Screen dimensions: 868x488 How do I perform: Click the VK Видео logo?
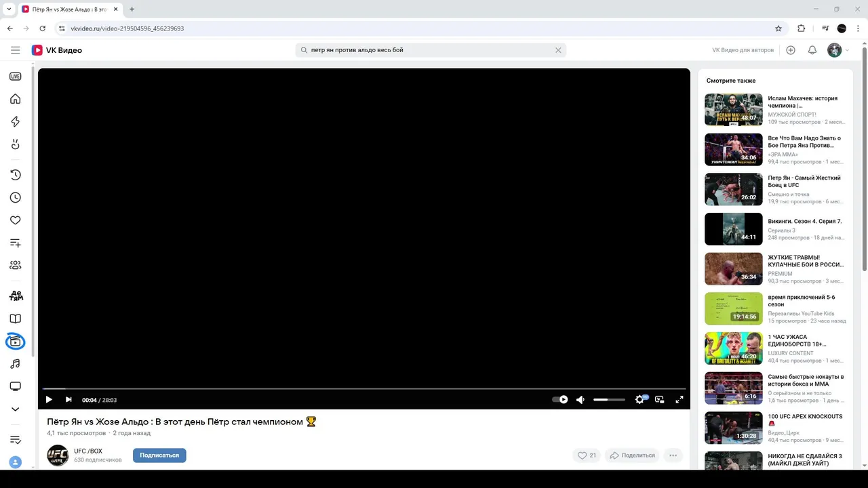57,50
